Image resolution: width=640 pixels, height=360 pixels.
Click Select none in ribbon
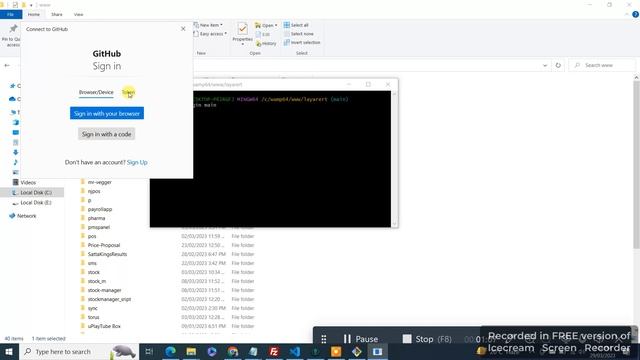[299, 34]
